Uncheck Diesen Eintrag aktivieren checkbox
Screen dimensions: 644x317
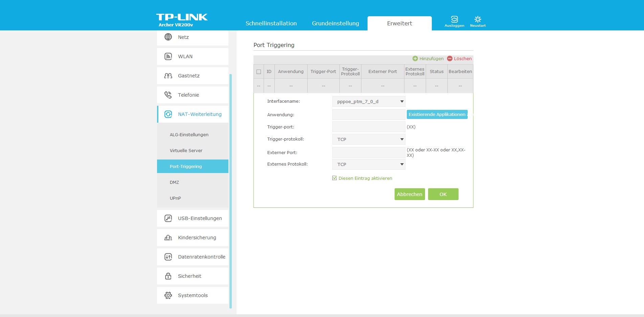335,178
